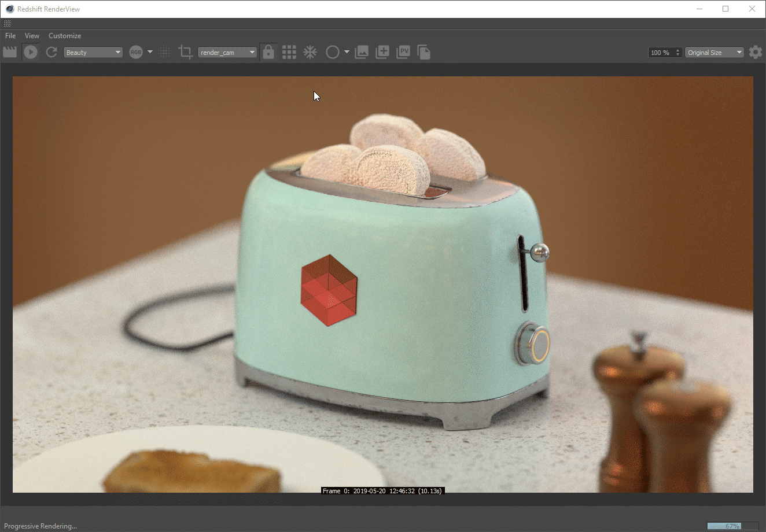
Task: Expand the circle icon options arrow
Action: coord(347,52)
